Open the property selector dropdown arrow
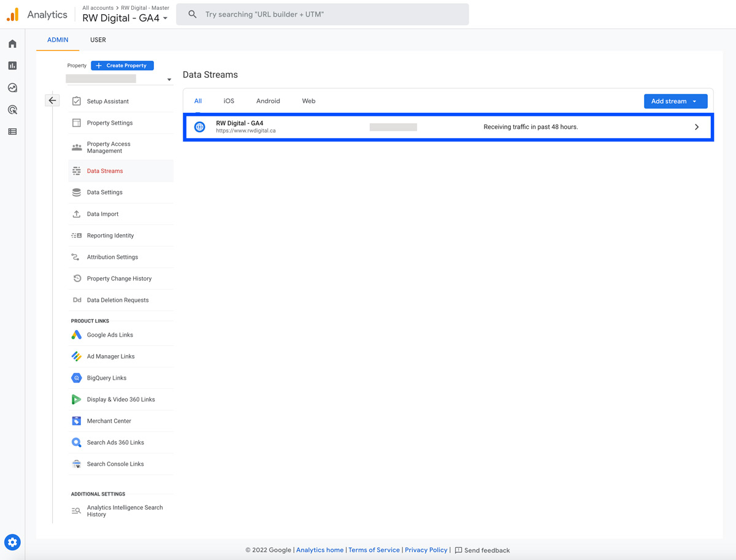Viewport: 736px width, 560px height. coord(169,80)
